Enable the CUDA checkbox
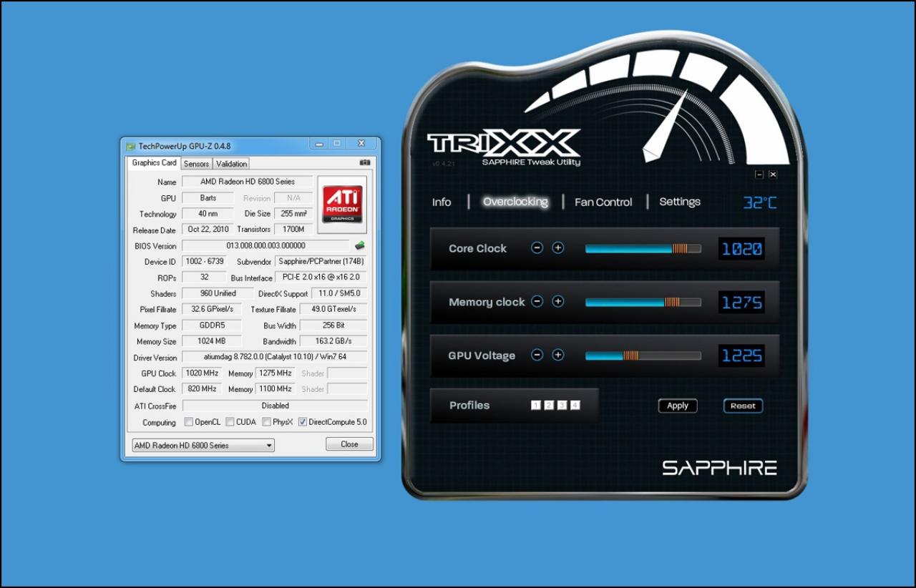This screenshot has width=916, height=588. pyautogui.click(x=230, y=422)
